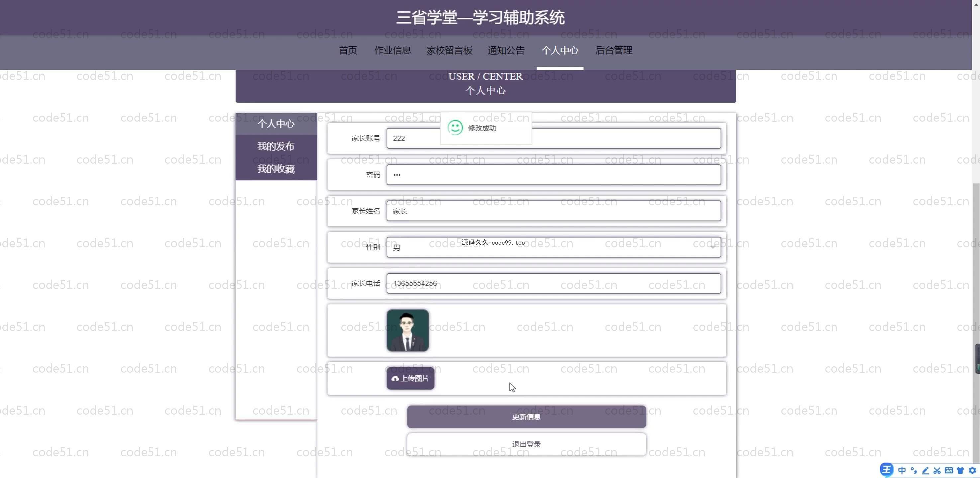Click the 三省学堂—学习辅助系统 title
This screenshot has width=980, height=478.
(480, 18)
